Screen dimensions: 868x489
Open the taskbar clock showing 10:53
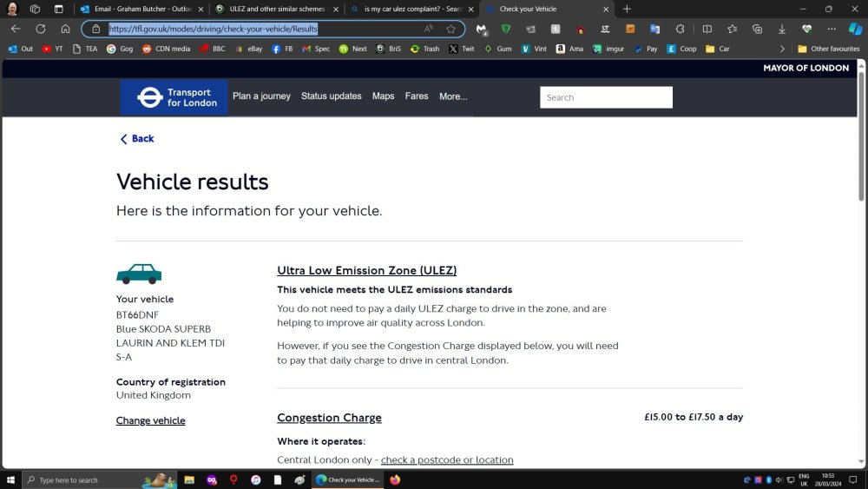click(827, 479)
